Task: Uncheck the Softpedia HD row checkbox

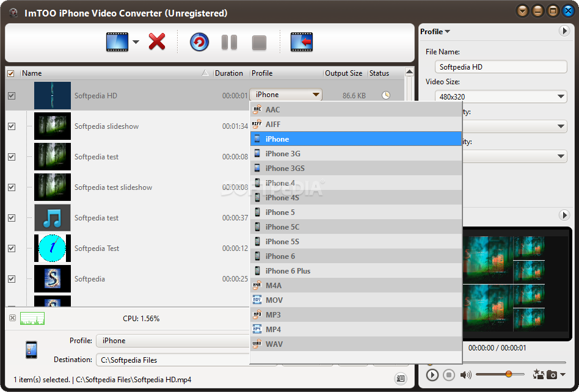Action: (x=12, y=96)
